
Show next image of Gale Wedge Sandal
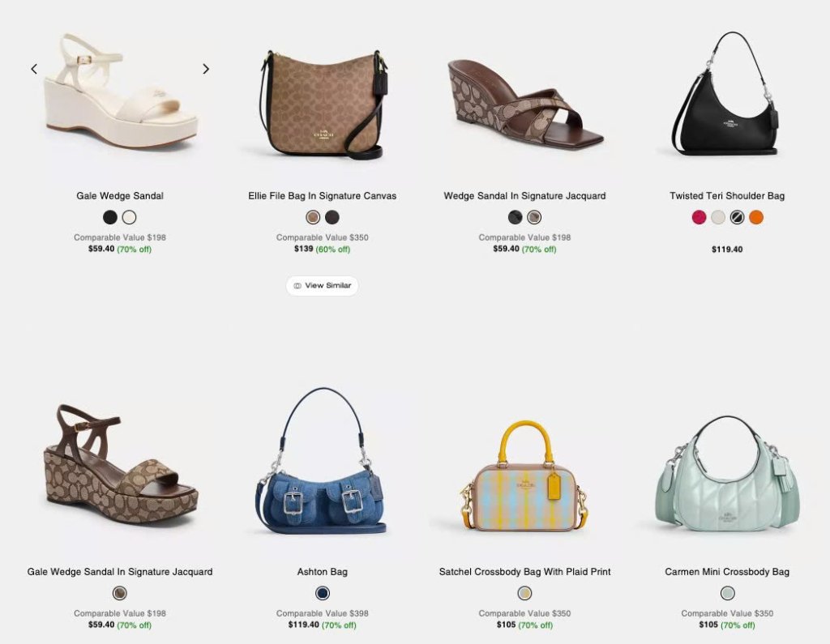click(206, 69)
